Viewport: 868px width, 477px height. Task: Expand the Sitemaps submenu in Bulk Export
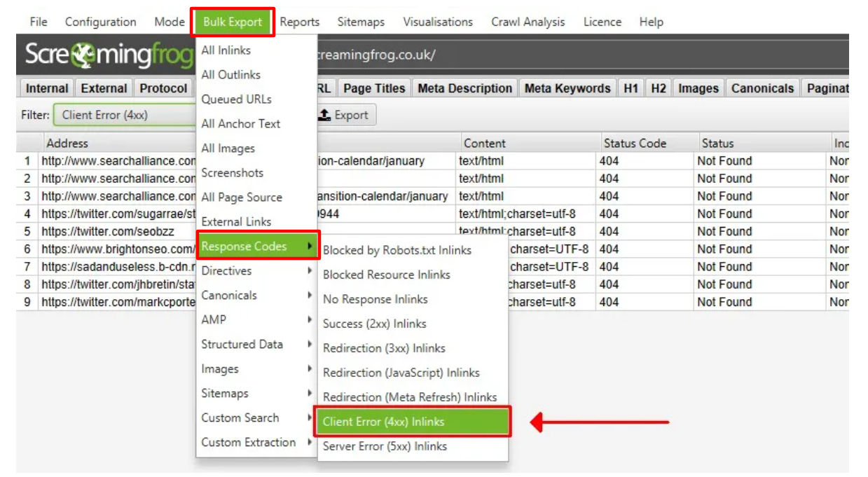256,394
